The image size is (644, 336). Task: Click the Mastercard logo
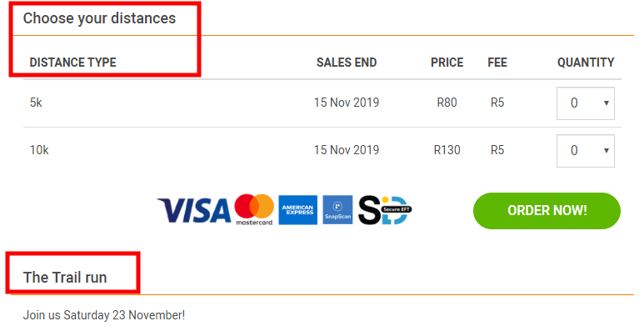(x=254, y=210)
